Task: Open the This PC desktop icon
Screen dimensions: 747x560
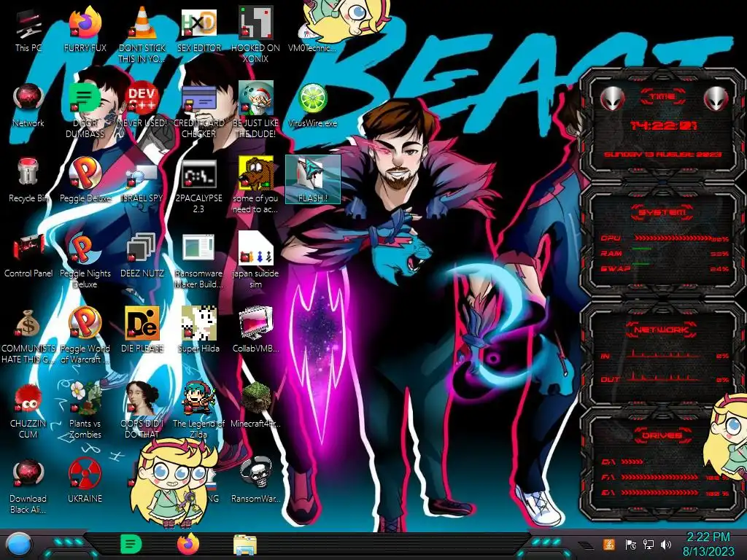Action: click(x=28, y=30)
